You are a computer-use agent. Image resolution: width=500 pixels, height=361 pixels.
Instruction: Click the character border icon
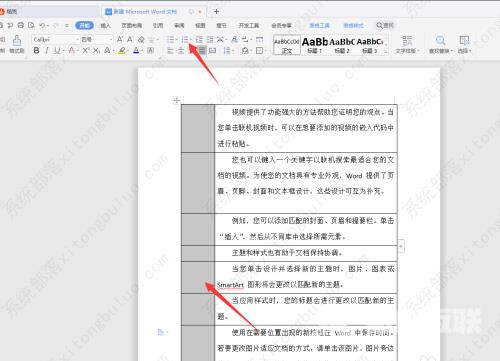tap(150, 50)
